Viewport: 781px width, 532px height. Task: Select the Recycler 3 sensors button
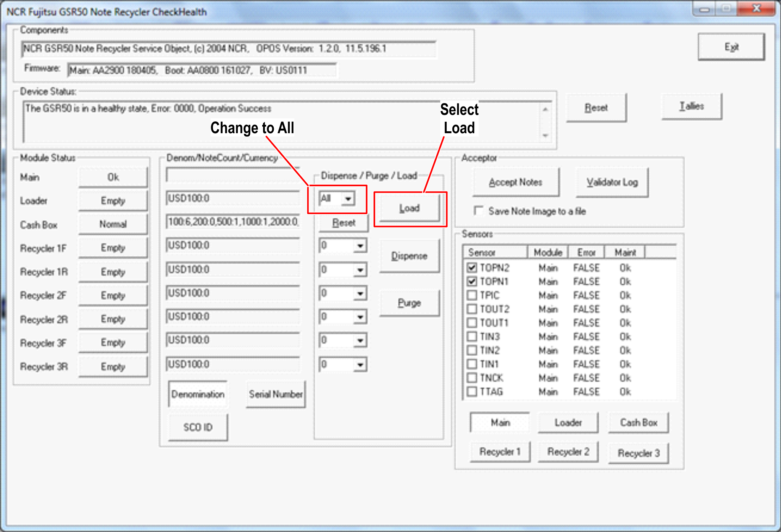[639, 453]
